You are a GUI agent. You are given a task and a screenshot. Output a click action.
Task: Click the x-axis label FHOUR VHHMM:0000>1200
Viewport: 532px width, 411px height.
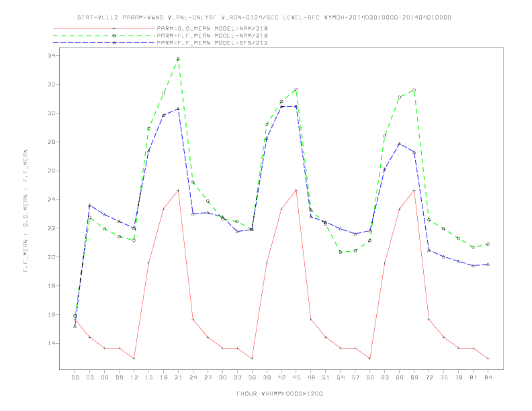click(x=279, y=394)
